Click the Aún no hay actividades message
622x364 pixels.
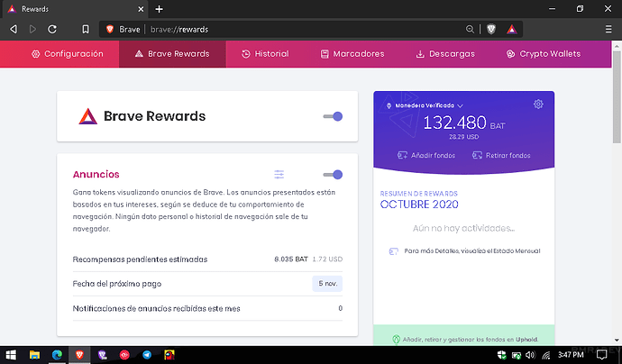463,228
